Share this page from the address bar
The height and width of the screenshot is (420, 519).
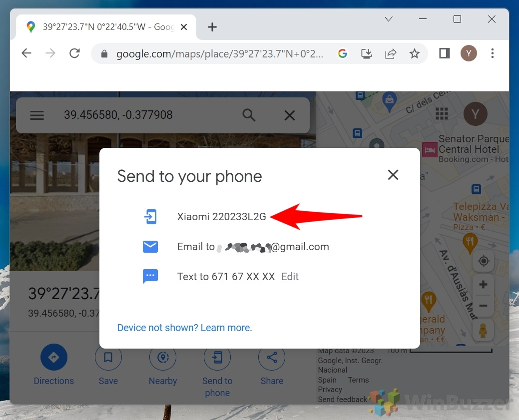point(391,53)
